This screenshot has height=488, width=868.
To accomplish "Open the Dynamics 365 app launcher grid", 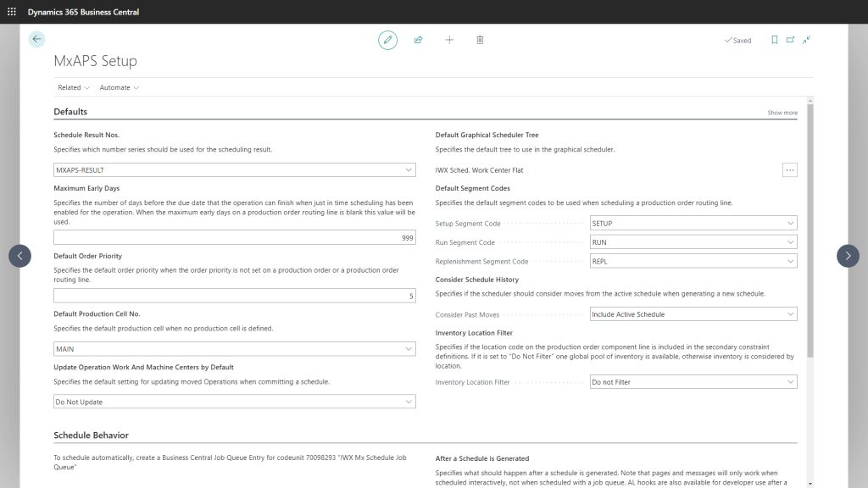I will (x=9, y=11).
